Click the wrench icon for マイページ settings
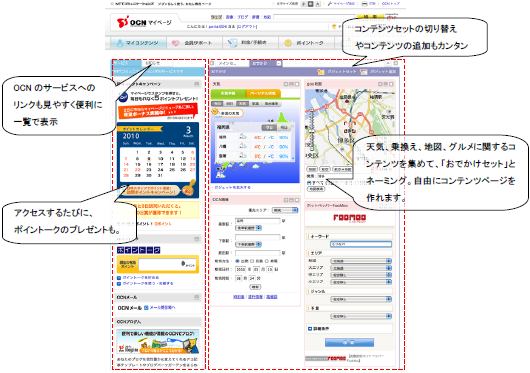 pyautogui.click(x=330, y=4)
